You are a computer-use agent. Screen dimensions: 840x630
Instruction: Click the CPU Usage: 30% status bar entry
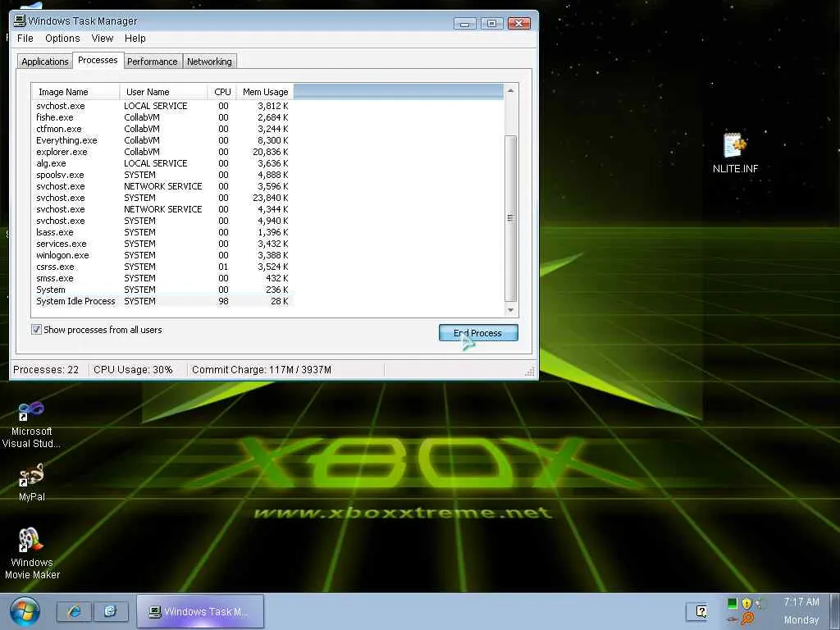pos(133,370)
